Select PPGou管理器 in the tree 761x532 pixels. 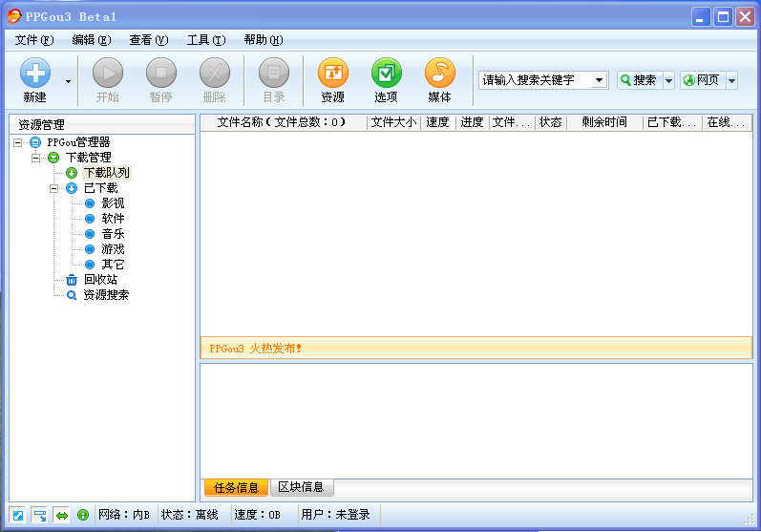tap(78, 142)
